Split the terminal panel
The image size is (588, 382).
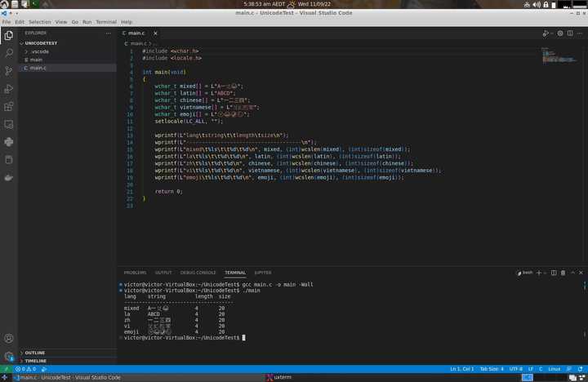(554, 273)
